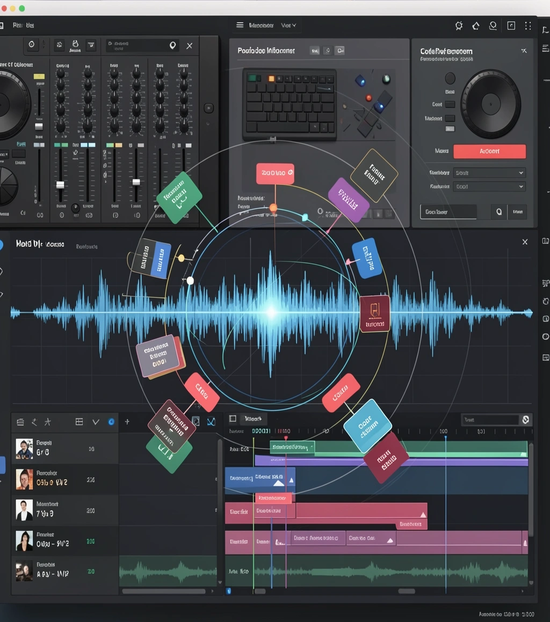Select the green node near the mixer faders

pyautogui.click(x=179, y=197)
